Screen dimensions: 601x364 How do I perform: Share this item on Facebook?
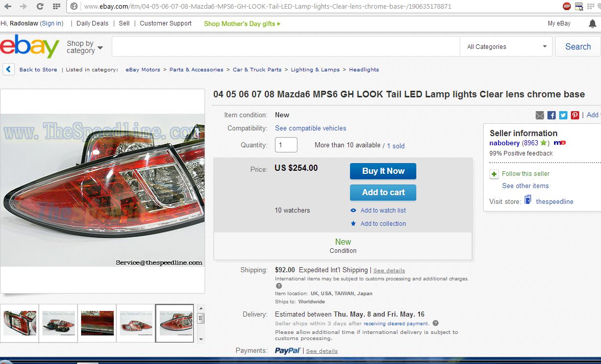coord(552,115)
